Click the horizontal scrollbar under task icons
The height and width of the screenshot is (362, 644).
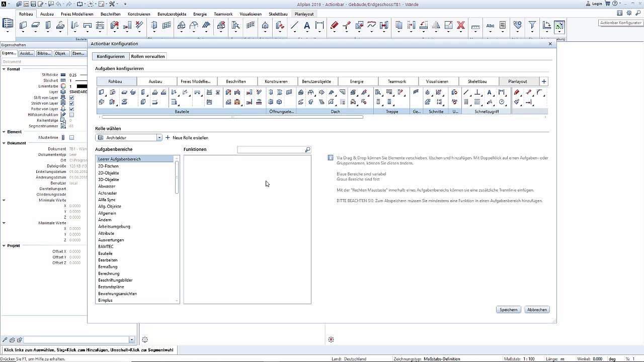click(232, 117)
